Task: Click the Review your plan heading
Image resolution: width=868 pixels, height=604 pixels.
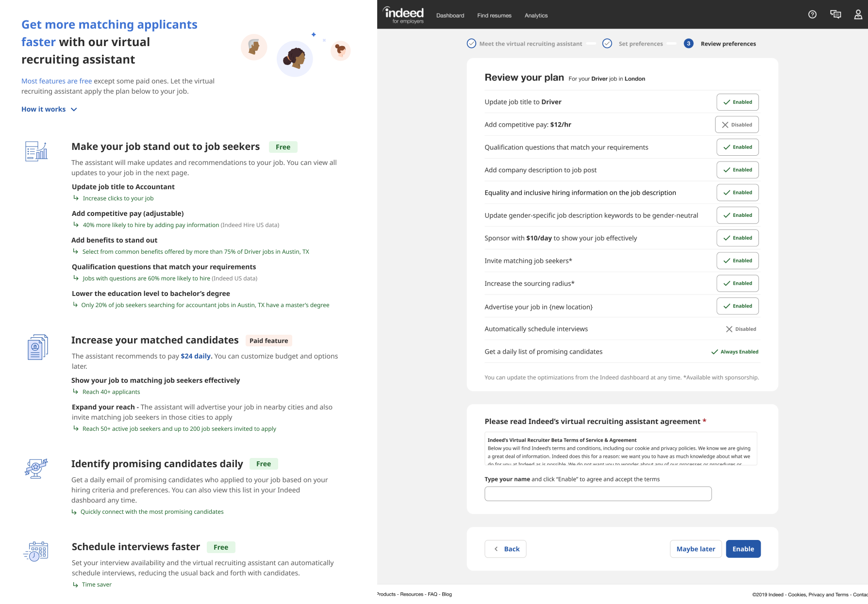Action: [x=524, y=78]
